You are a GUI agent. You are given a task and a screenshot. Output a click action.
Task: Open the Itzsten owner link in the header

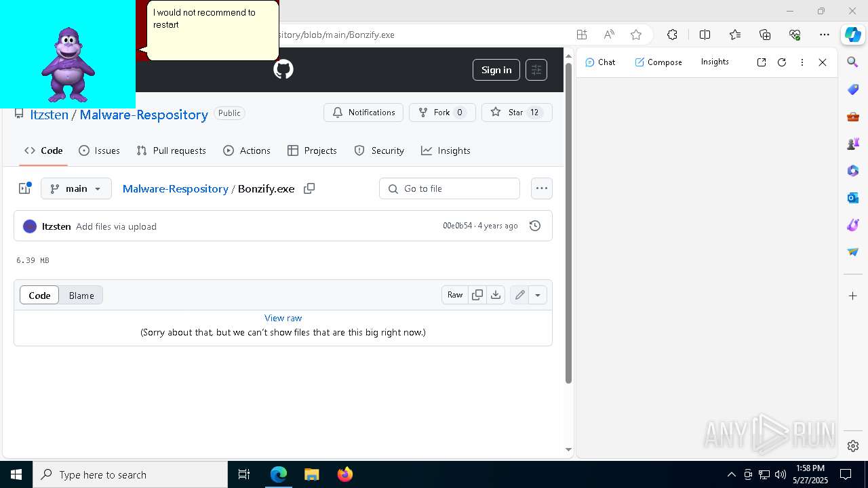[49, 115]
